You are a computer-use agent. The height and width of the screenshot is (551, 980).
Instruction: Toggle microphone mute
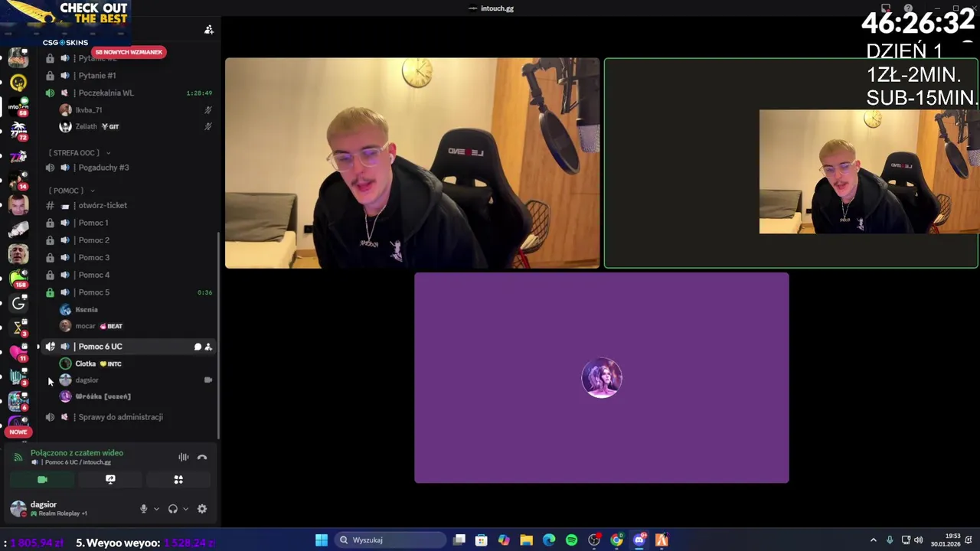click(143, 509)
